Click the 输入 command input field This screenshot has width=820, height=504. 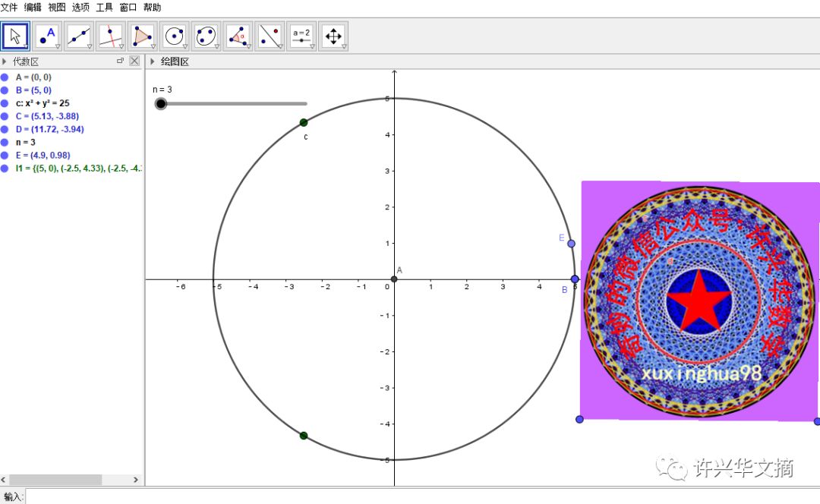pyautogui.click(x=422, y=496)
